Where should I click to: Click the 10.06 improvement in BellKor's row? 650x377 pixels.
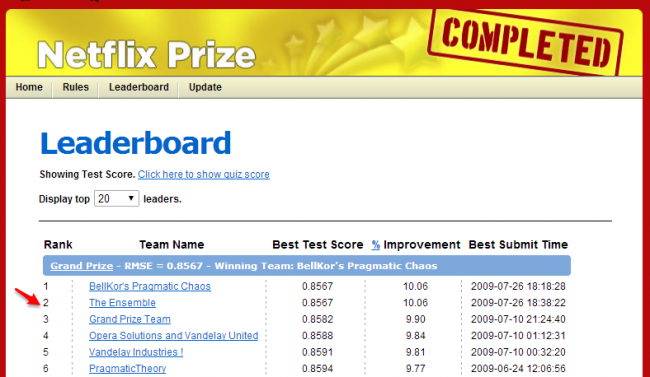pyautogui.click(x=415, y=286)
